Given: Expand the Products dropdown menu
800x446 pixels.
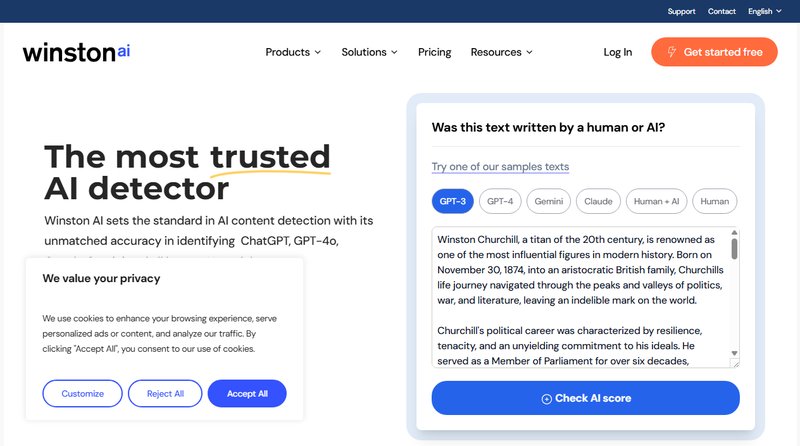Looking at the screenshot, I should pos(293,52).
